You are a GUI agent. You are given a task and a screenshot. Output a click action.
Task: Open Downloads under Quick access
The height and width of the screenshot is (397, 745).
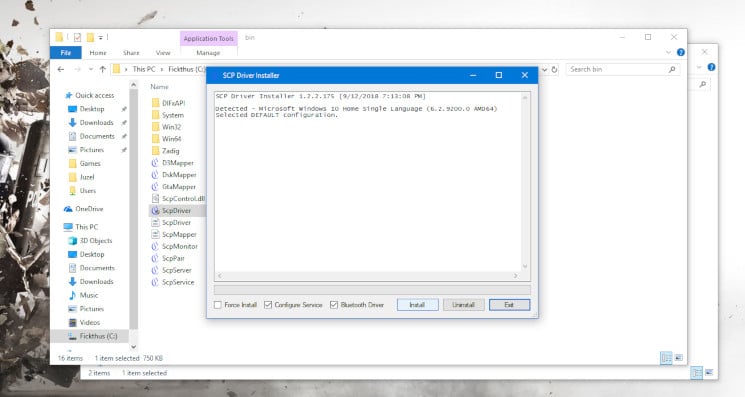[96, 123]
